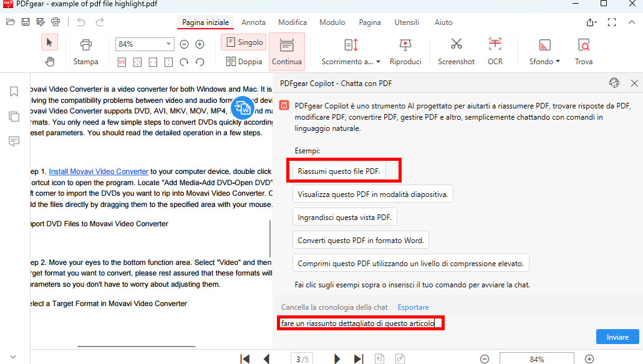
Task: Click the Riassumi questo file PDF example
Action: click(339, 171)
